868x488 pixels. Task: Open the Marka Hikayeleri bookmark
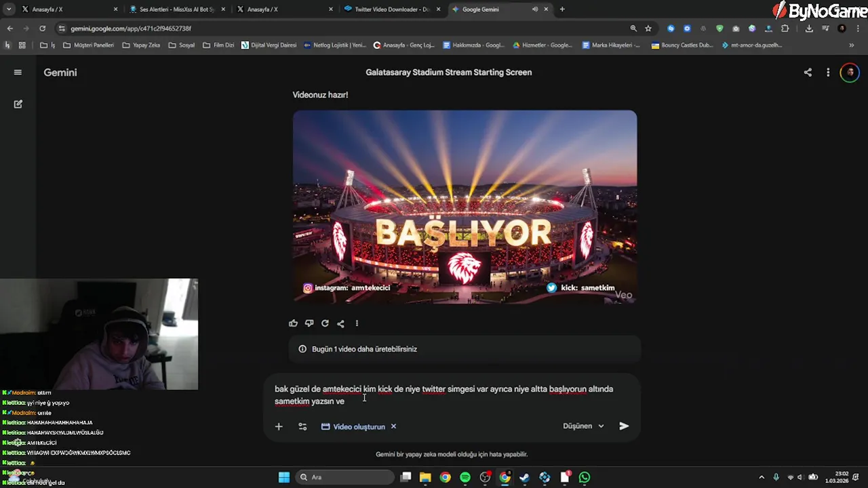point(612,45)
